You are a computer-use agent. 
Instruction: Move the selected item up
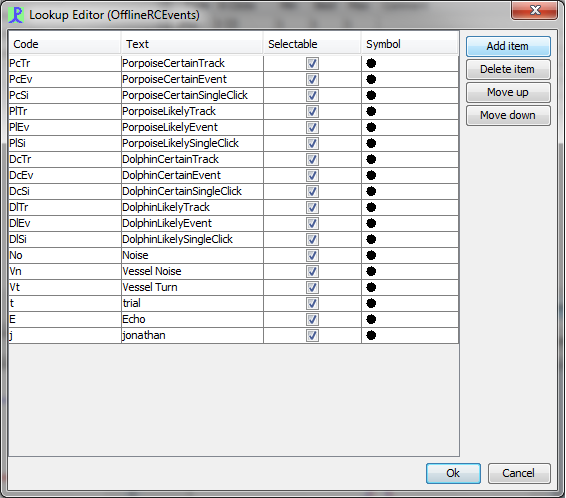coord(508,92)
